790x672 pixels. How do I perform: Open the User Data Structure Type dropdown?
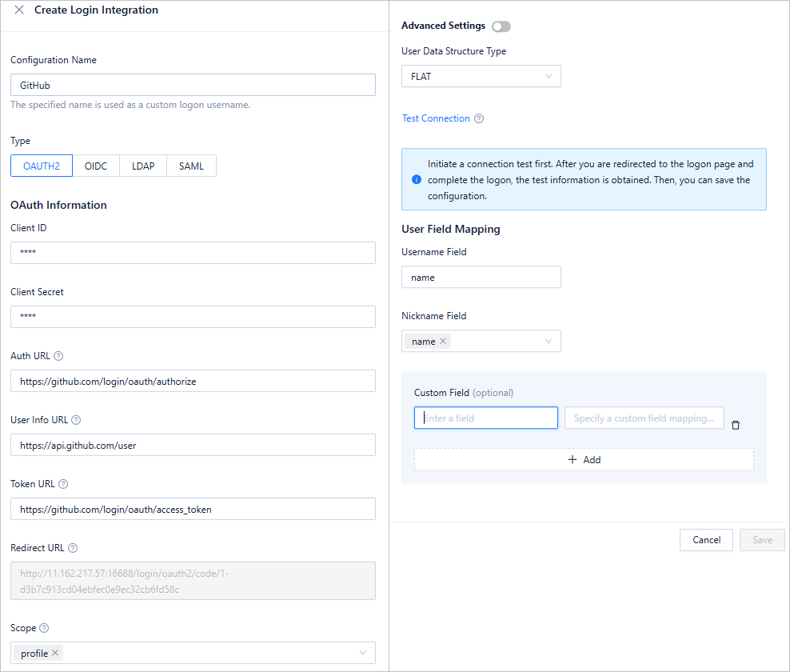point(481,76)
